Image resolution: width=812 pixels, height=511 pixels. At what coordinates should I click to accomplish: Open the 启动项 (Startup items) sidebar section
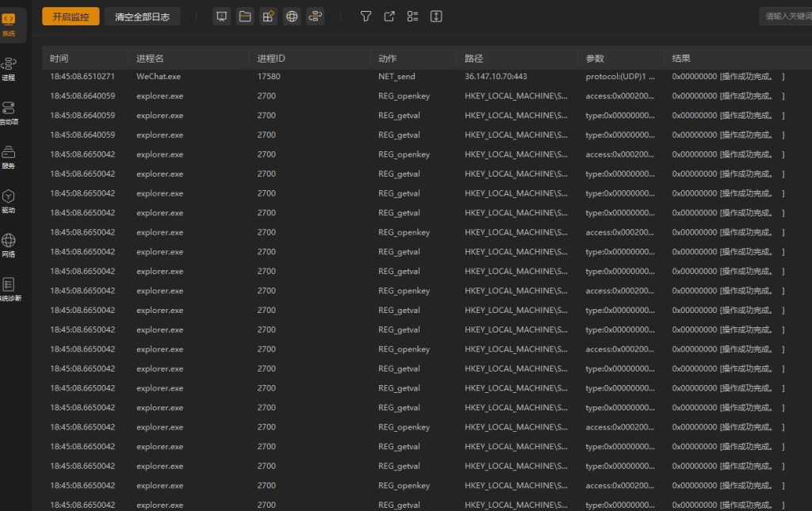point(9,112)
